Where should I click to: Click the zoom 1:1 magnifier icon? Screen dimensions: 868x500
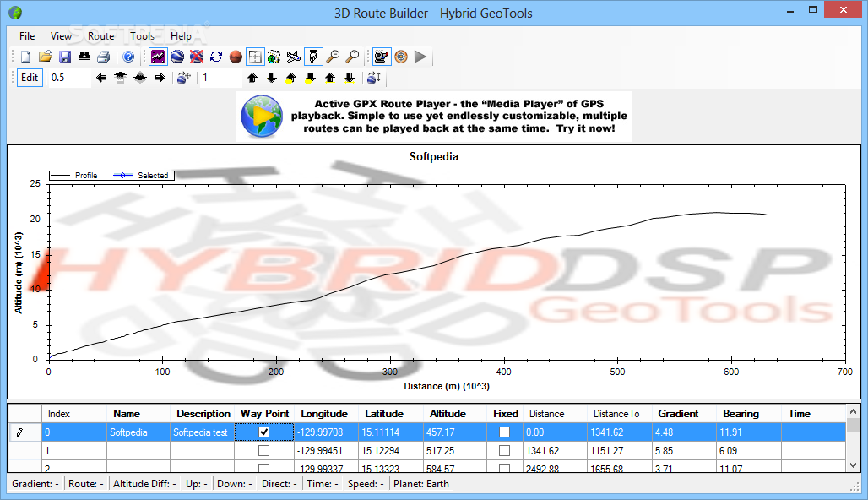point(352,57)
